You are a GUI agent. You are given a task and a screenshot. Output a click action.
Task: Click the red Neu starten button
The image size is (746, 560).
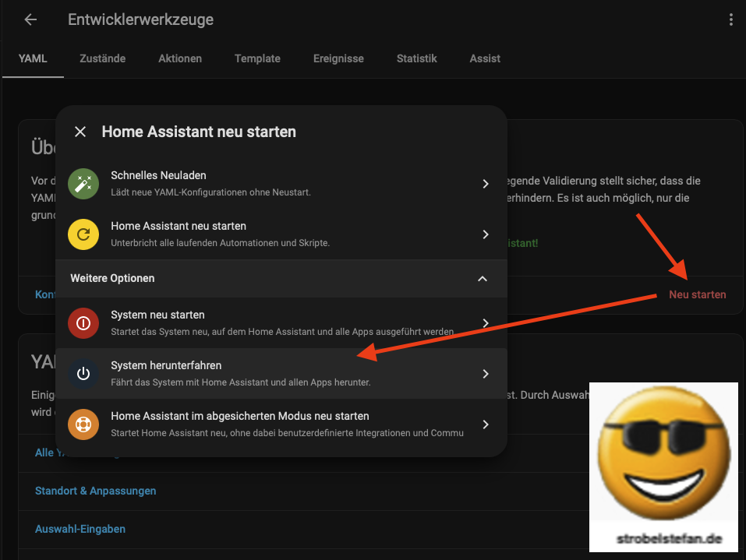(698, 294)
